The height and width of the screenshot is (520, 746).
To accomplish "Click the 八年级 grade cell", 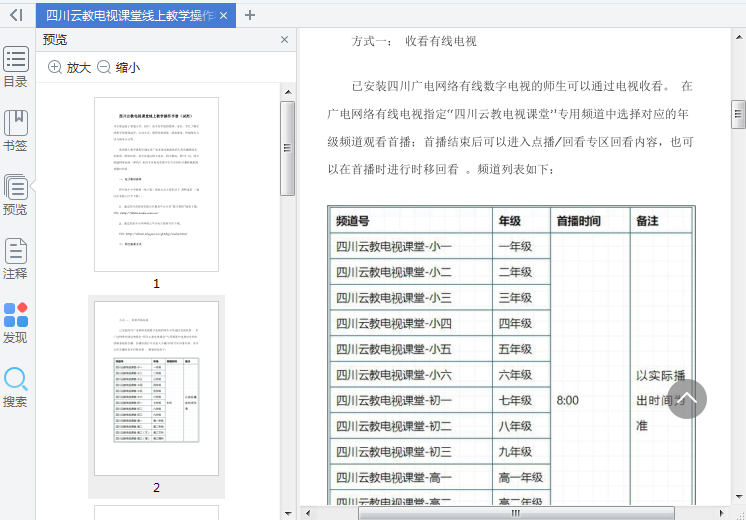I will 521,426.
